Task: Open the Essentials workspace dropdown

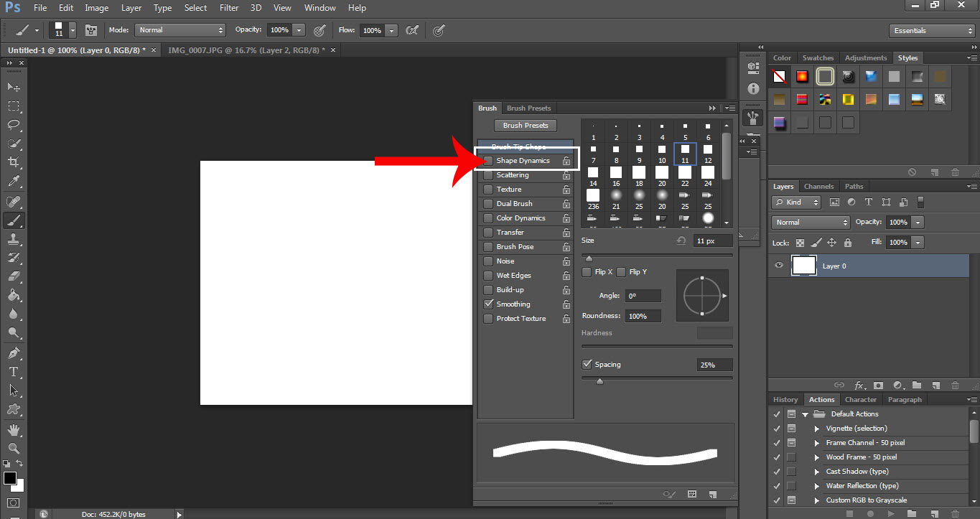Action: [931, 31]
